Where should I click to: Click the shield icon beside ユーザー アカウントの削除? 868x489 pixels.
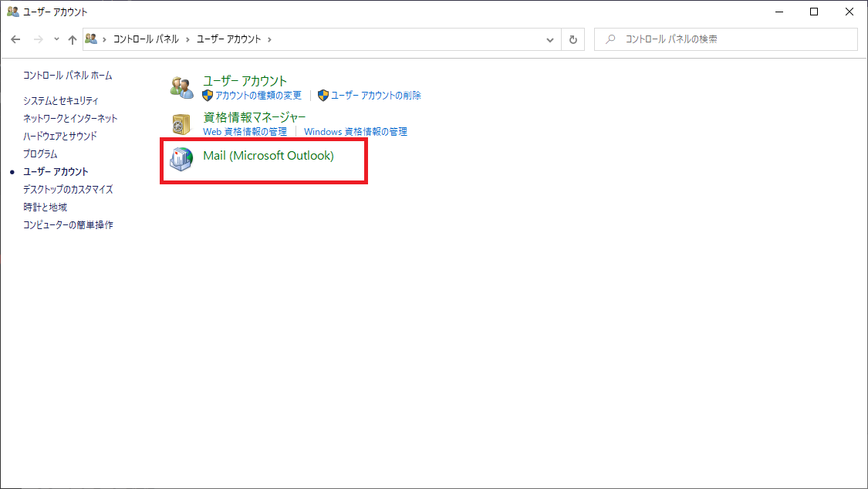(323, 96)
